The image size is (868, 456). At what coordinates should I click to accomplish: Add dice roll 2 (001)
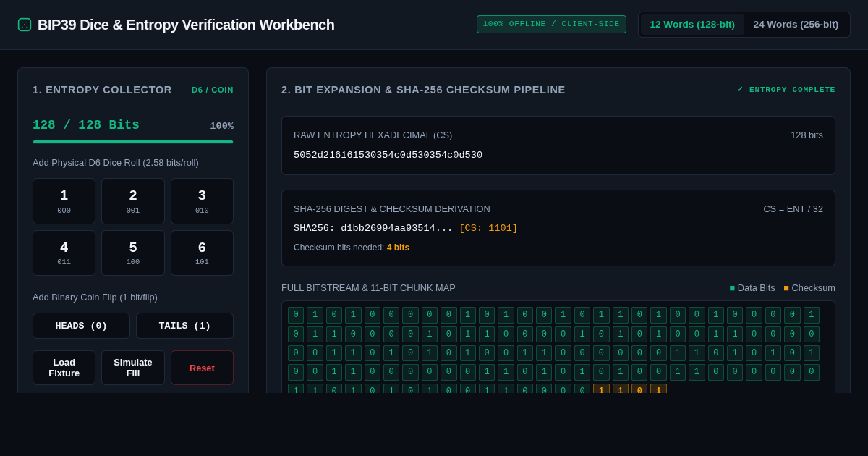pos(133,201)
